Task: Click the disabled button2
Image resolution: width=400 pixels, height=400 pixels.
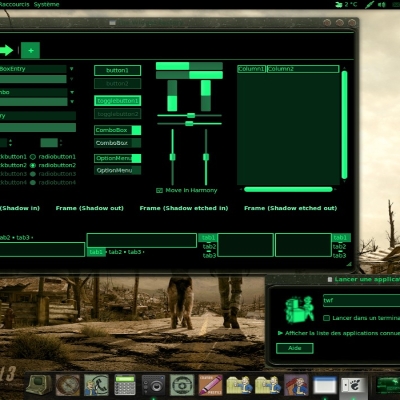Action: (x=117, y=84)
